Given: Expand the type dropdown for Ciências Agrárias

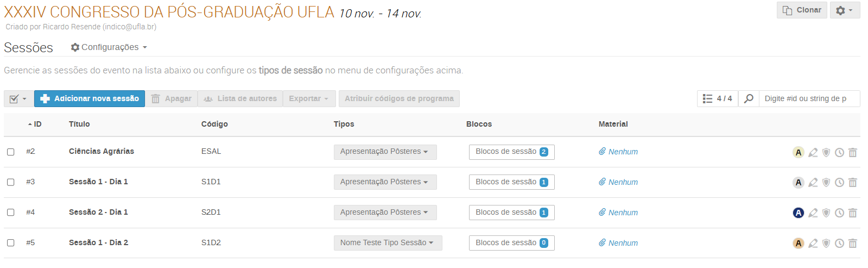Looking at the screenshot, I should point(385,152).
